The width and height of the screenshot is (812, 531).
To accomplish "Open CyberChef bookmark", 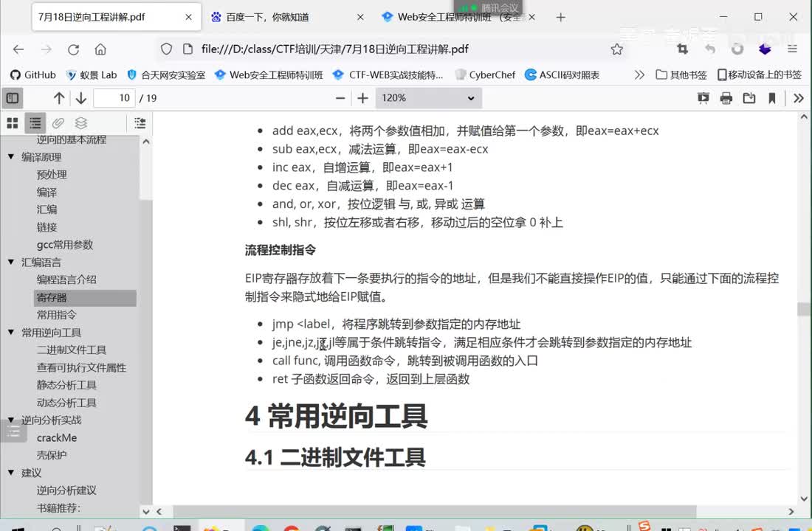I will pos(485,74).
